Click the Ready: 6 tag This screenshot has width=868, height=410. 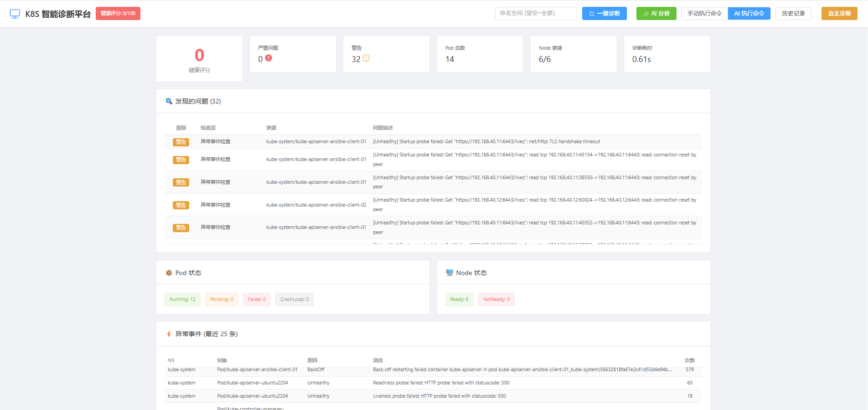coord(459,300)
